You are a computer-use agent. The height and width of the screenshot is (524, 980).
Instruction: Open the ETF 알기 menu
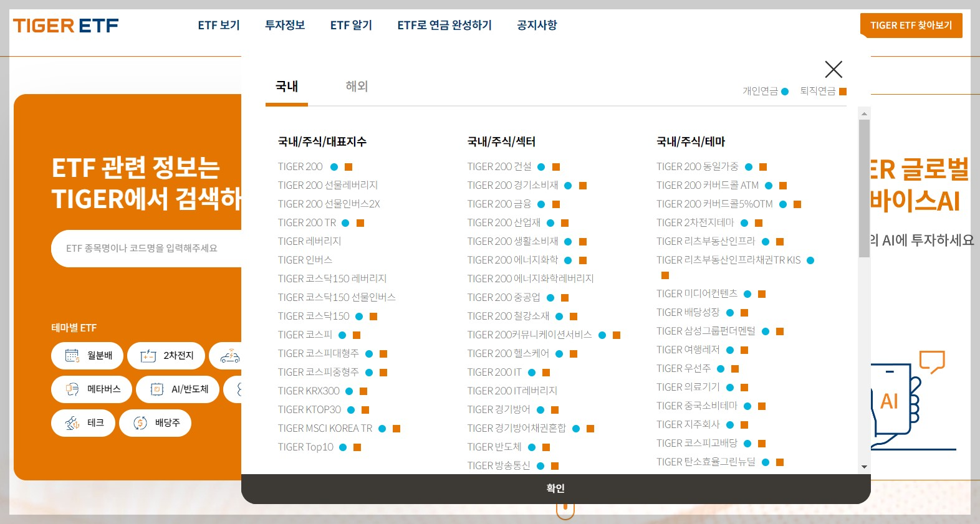pos(351,25)
